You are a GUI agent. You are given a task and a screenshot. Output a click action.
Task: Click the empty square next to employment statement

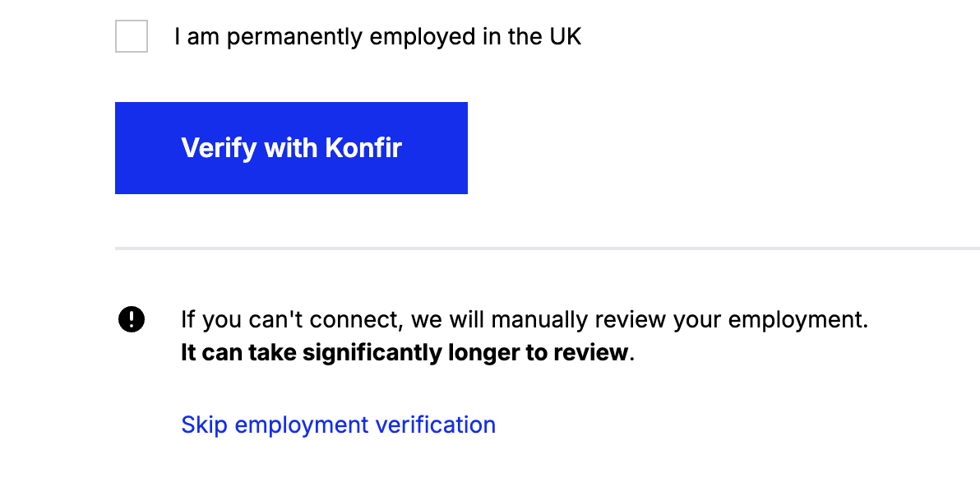pyautogui.click(x=131, y=36)
